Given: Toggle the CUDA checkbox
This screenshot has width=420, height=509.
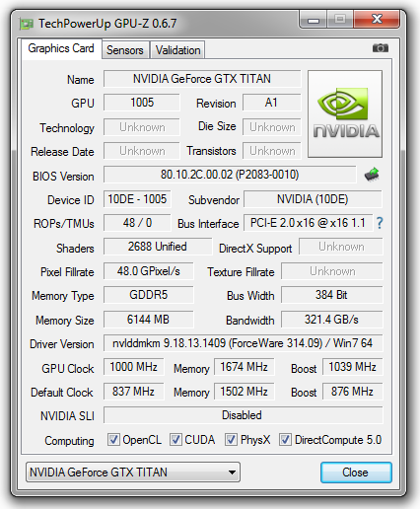Looking at the screenshot, I should click(x=175, y=440).
